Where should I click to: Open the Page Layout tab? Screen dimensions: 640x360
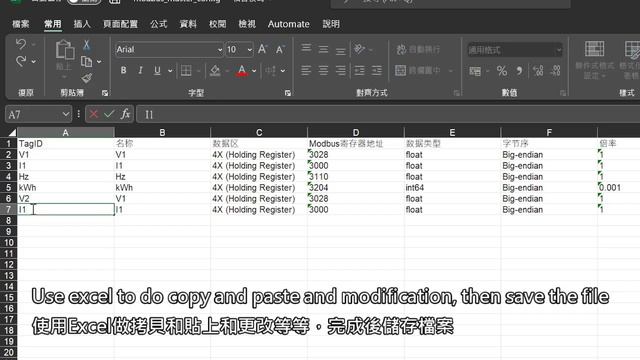[120, 24]
